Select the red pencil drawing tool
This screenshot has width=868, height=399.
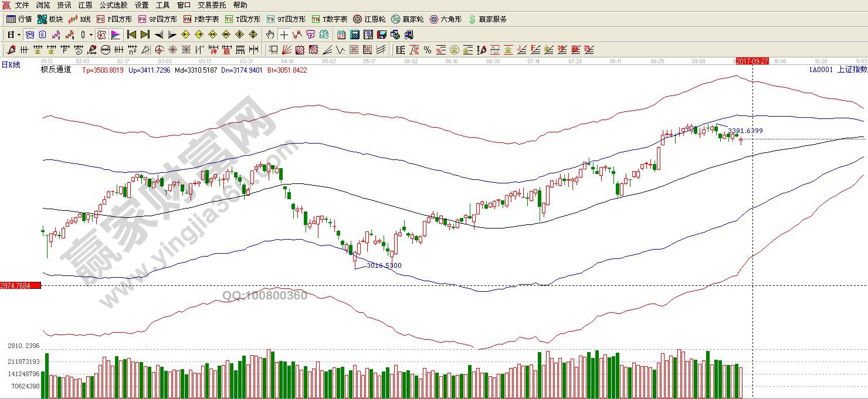coord(10,50)
